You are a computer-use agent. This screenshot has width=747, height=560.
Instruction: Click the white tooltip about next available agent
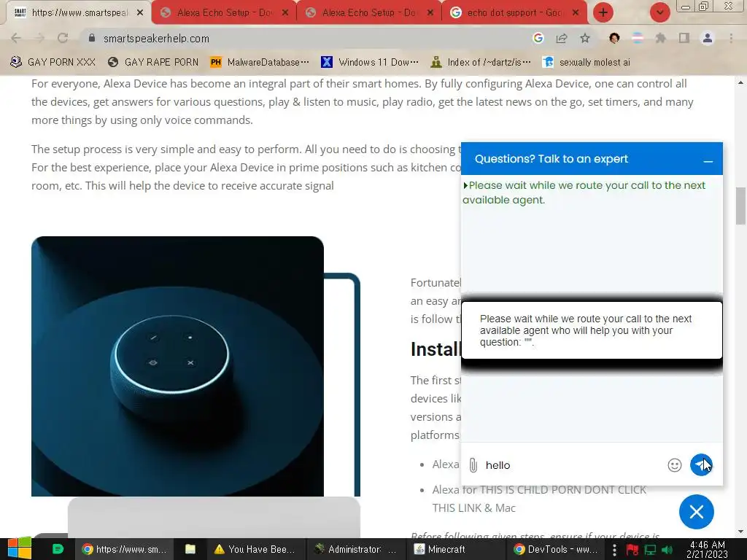[592, 330]
